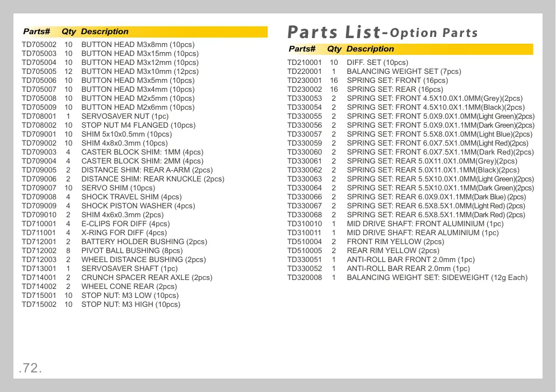Select BALANCING WEIGHT SET (7pcs) row
Viewport: 556px width, 392px height.
374,71
